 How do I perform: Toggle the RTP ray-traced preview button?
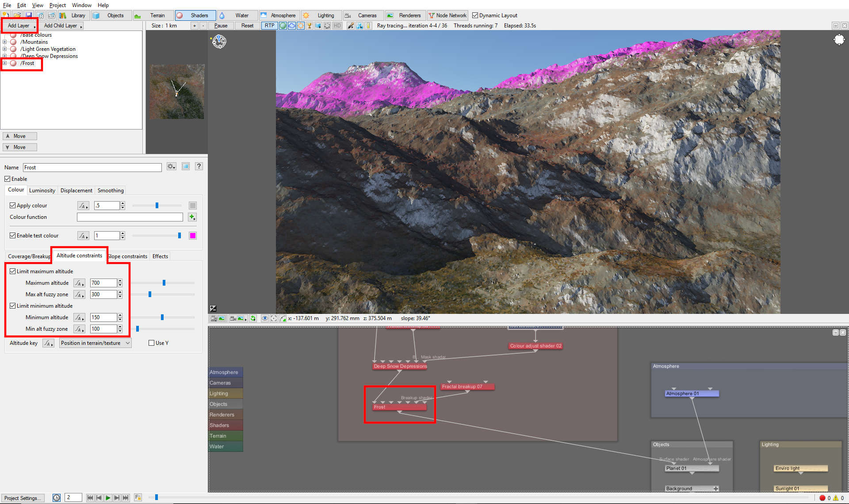coord(269,26)
